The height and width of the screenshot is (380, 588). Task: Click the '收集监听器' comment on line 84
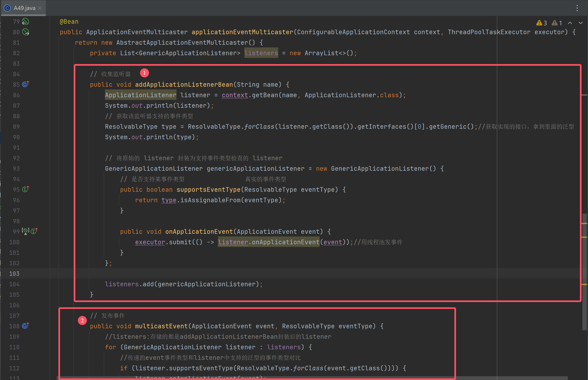click(116, 74)
